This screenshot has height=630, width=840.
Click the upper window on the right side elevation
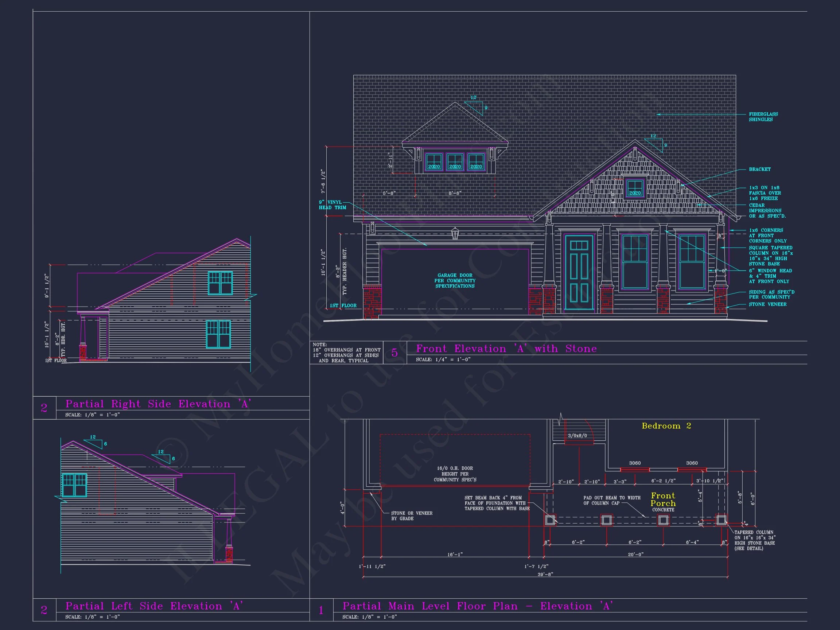(220, 283)
